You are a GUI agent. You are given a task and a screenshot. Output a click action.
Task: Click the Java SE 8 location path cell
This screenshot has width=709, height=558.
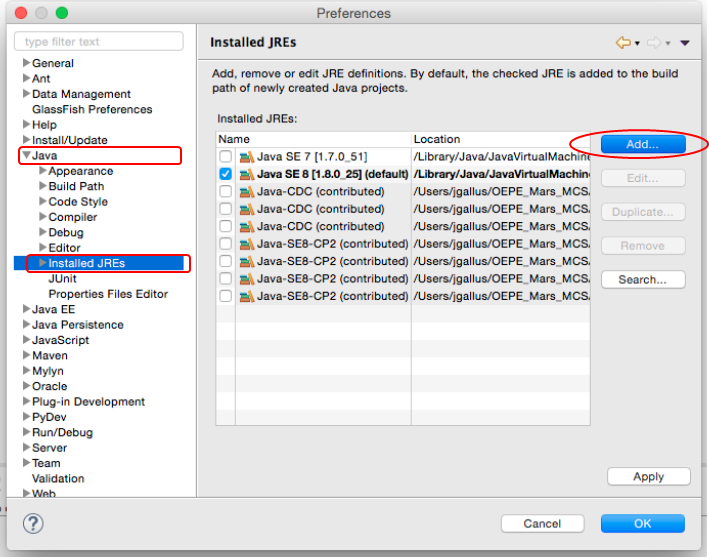point(501,174)
